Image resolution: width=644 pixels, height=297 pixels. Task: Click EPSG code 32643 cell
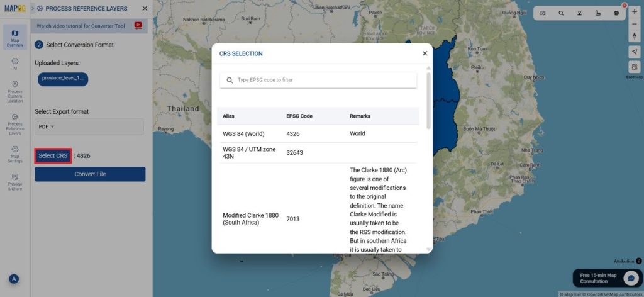point(294,153)
